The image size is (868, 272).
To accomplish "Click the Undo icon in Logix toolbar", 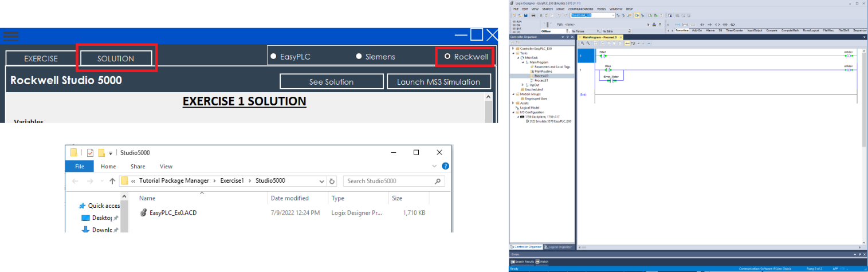I will [x=560, y=15].
